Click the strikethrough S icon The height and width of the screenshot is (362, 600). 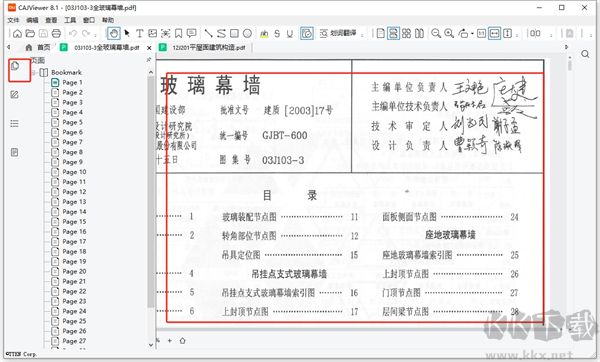277,34
